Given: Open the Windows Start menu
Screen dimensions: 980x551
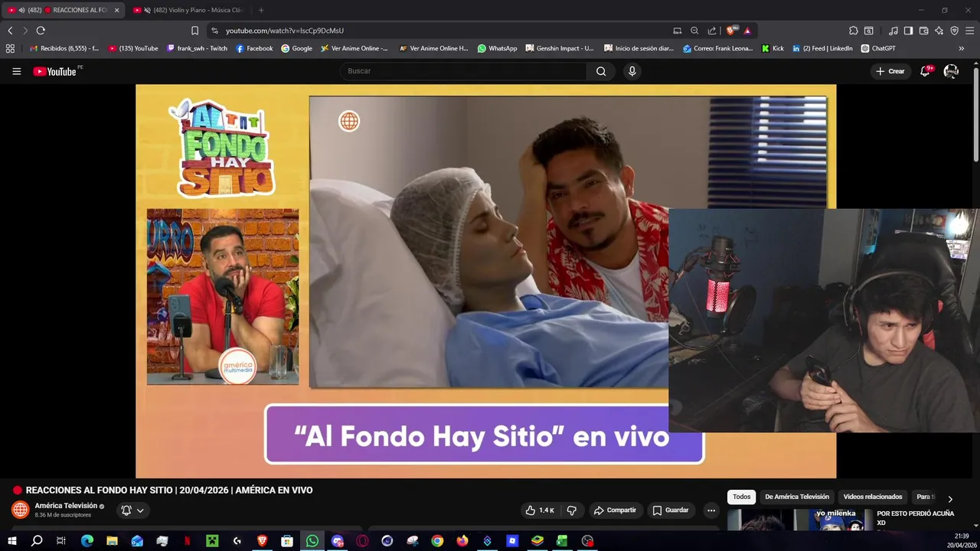Looking at the screenshot, I should 12,541.
